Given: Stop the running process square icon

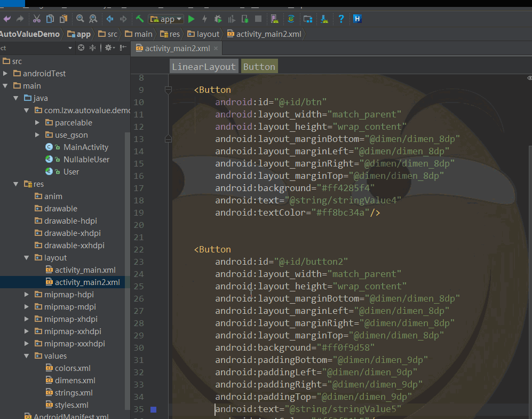Looking at the screenshot, I should 258,19.
